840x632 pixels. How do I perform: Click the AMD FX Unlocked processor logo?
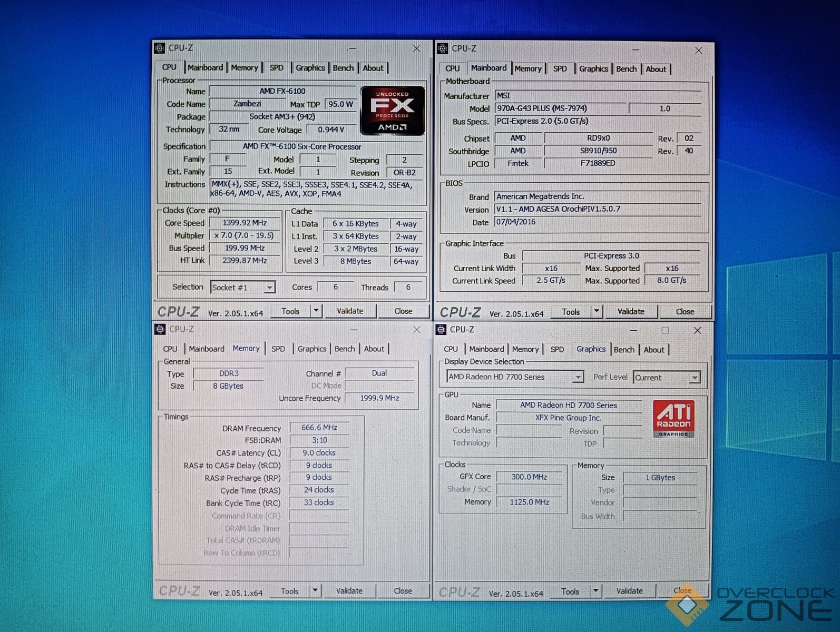pos(393,111)
